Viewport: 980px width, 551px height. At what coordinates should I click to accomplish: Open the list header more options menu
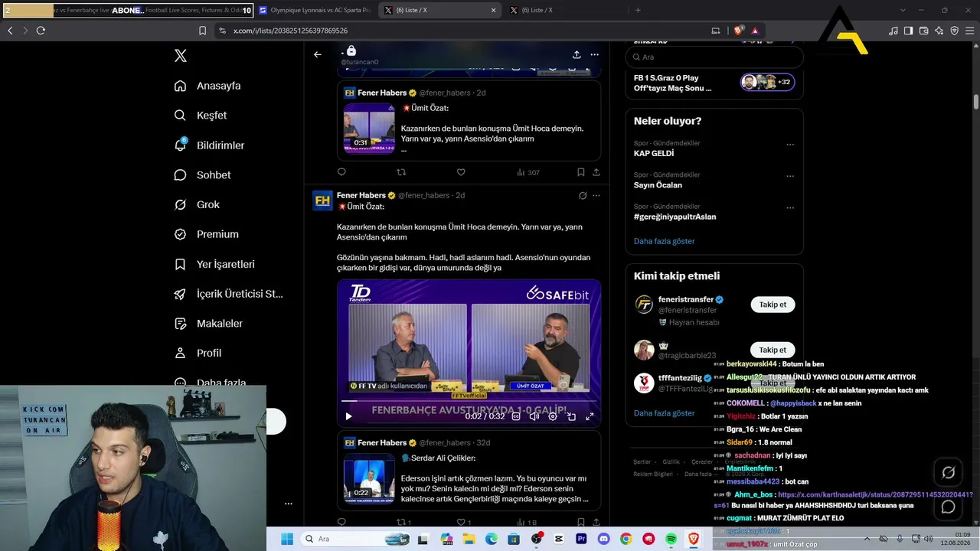(x=594, y=54)
